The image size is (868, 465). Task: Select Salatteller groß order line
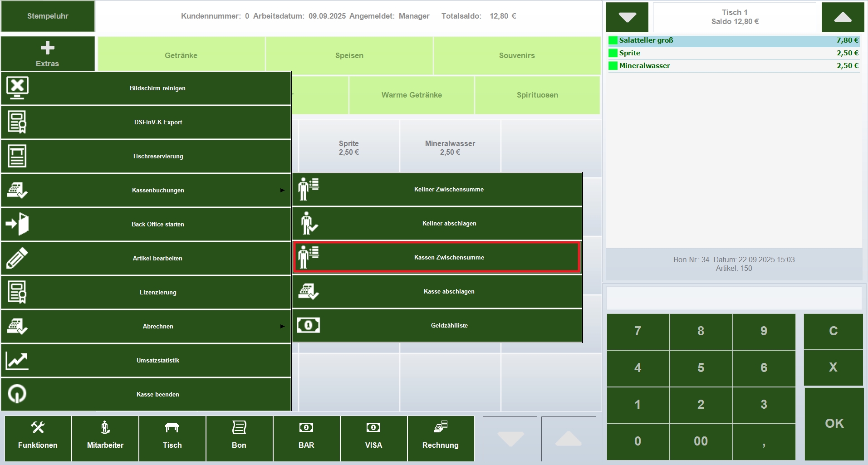(x=734, y=40)
